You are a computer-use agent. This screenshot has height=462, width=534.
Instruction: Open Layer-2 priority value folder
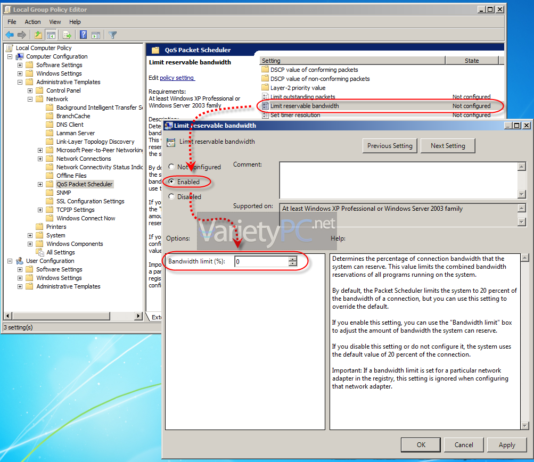[x=293, y=88]
